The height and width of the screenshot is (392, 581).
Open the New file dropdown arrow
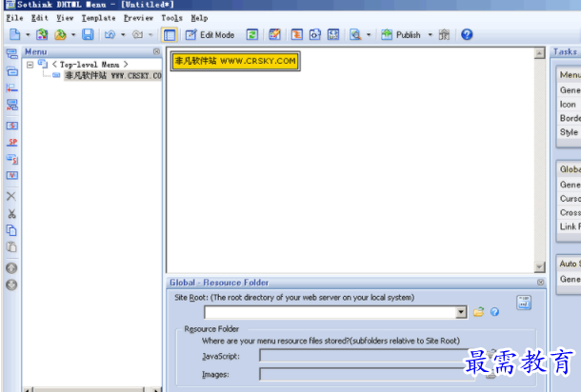tap(28, 35)
